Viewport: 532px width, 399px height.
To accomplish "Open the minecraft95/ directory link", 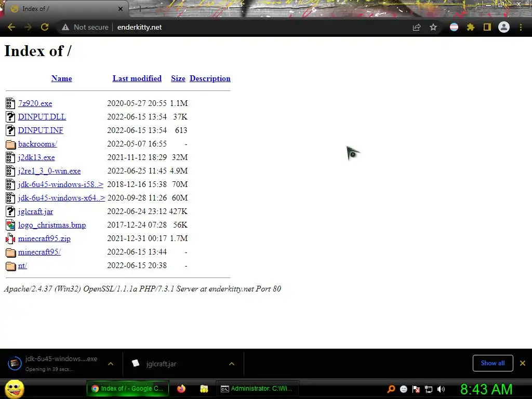I will pyautogui.click(x=39, y=252).
